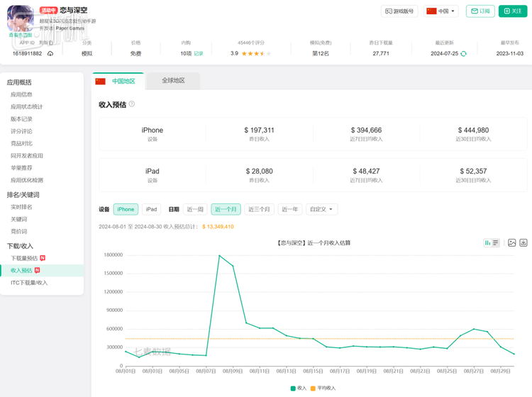
Task: Open 应用信息 in the sidebar
Action: click(x=21, y=94)
